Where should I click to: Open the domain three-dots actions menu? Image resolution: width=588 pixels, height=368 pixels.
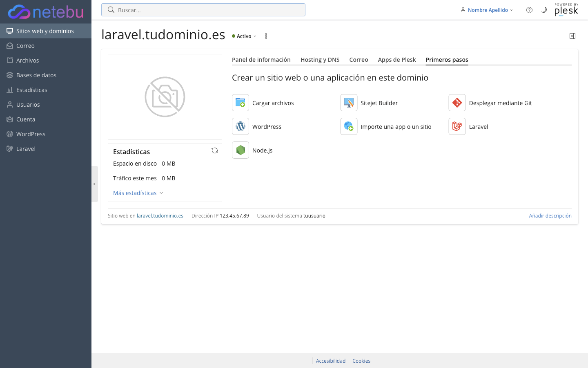pyautogui.click(x=266, y=36)
